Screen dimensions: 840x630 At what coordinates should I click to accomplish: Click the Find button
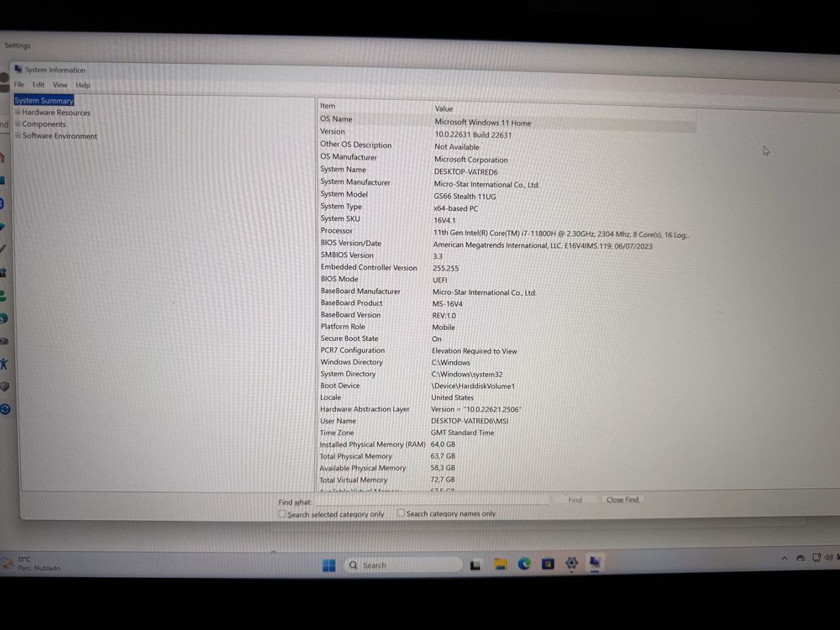(575, 500)
